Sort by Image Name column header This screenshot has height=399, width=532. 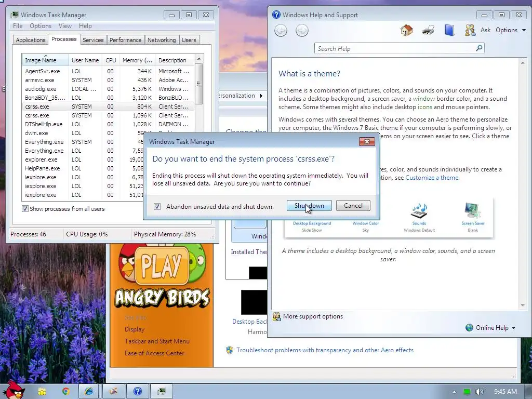coord(45,60)
